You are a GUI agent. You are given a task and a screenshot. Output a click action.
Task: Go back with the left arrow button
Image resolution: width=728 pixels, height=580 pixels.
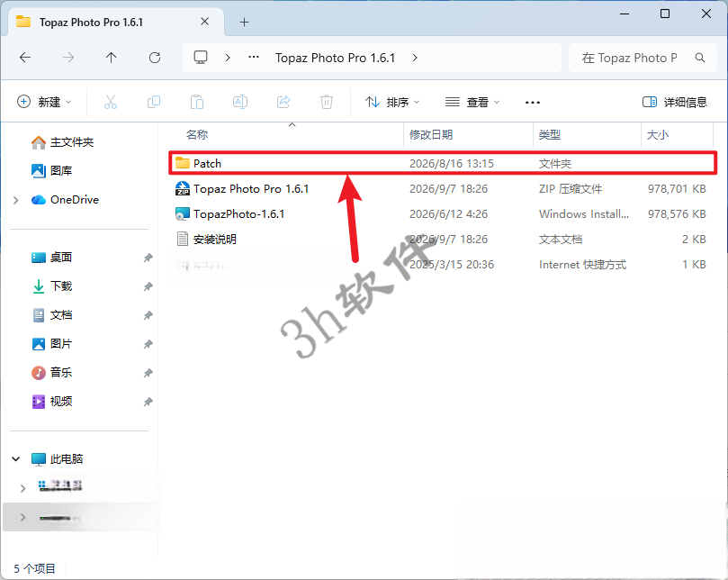(25, 58)
